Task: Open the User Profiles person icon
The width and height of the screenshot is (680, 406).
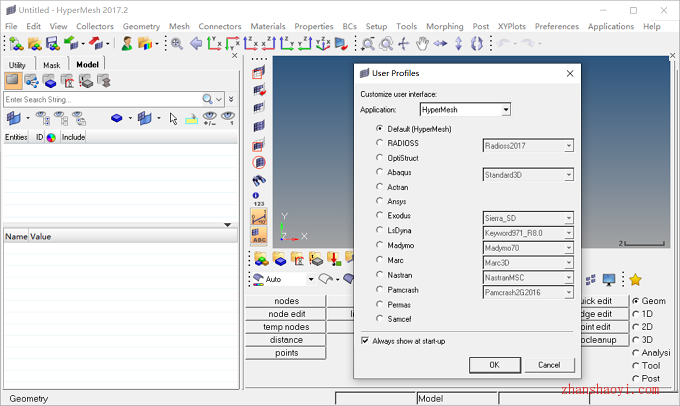Action: coord(127,43)
